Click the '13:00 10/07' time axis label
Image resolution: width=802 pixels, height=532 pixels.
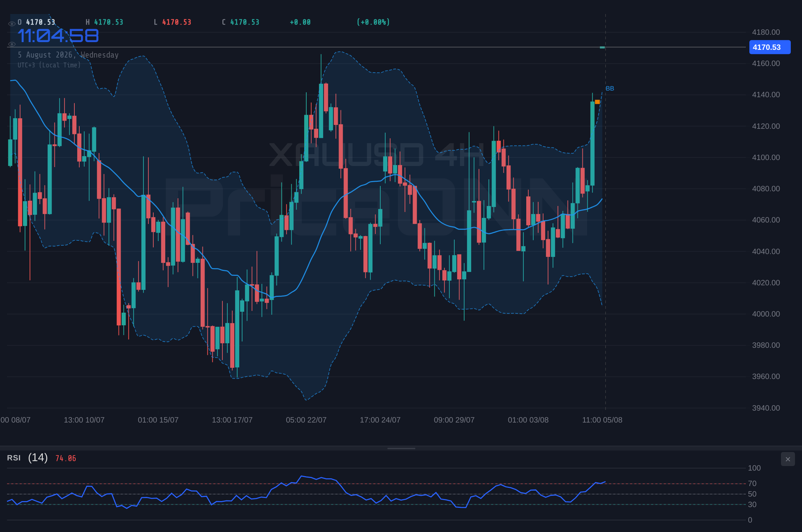(x=84, y=420)
